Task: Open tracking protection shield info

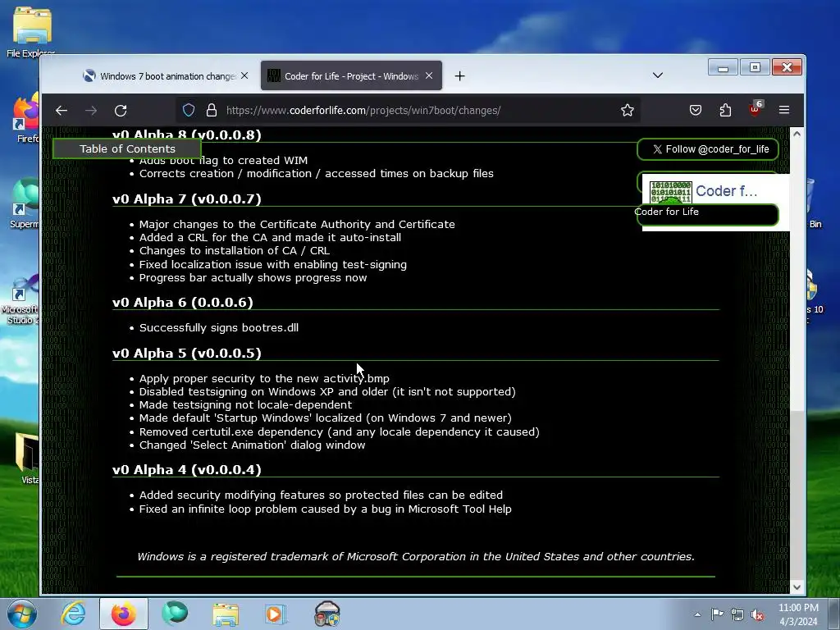Action: [x=189, y=111]
